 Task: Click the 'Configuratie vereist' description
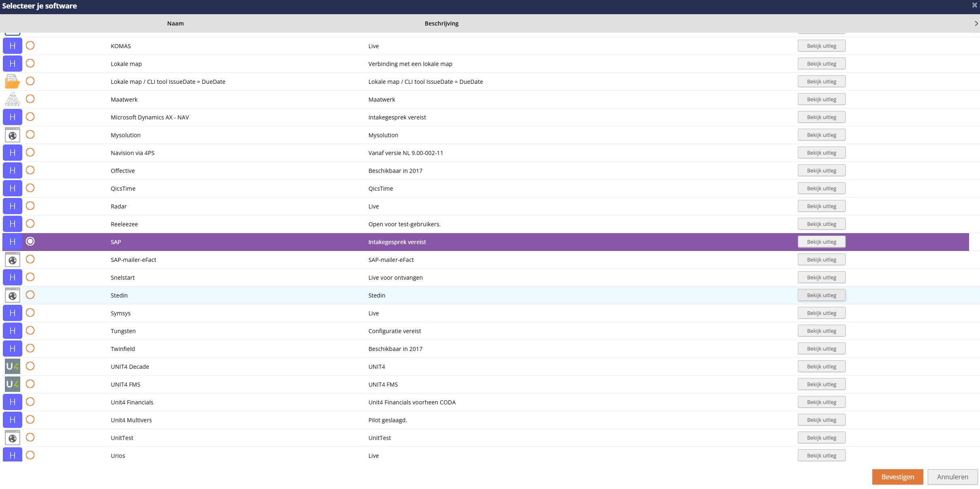point(394,331)
